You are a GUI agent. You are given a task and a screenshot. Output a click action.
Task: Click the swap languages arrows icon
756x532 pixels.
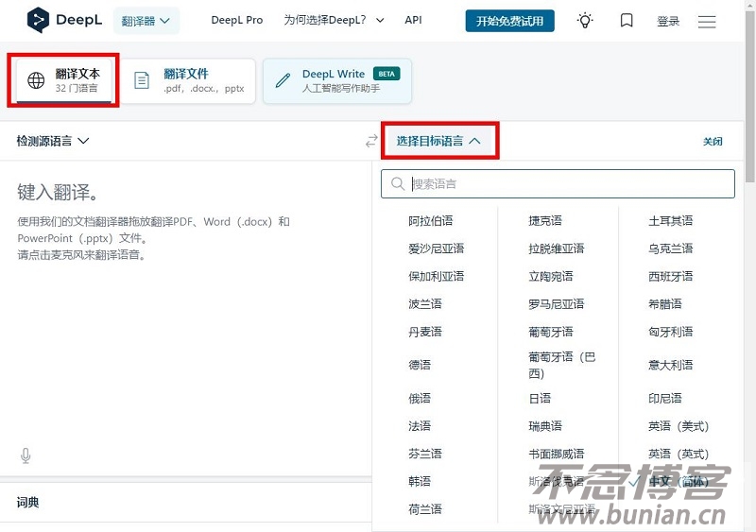point(371,141)
